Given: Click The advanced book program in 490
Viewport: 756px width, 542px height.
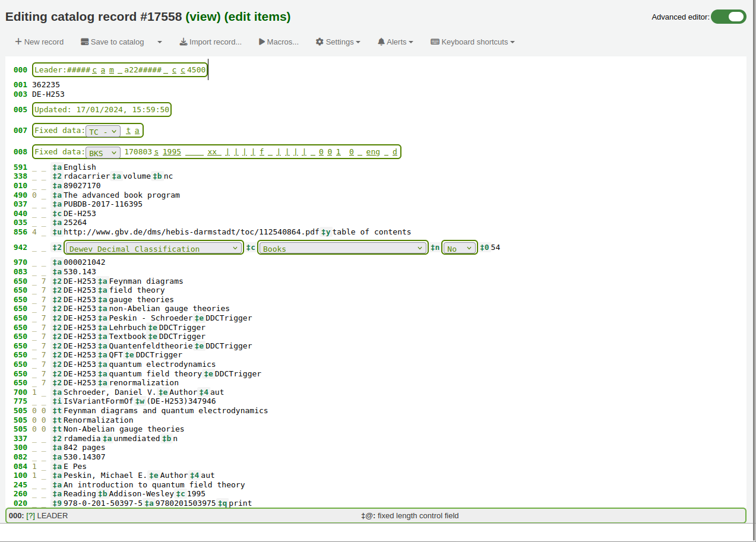Looking at the screenshot, I should click(122, 195).
